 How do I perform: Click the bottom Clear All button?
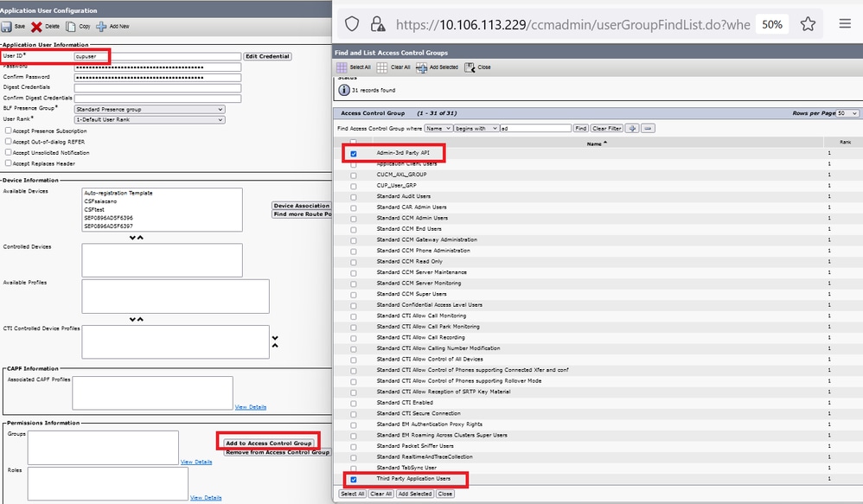tap(380, 494)
